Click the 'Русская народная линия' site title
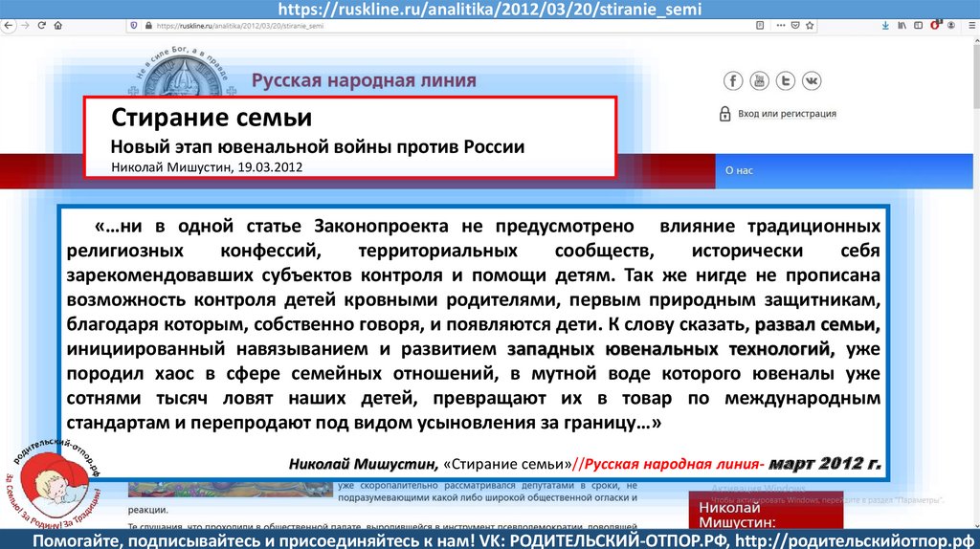 [364, 80]
